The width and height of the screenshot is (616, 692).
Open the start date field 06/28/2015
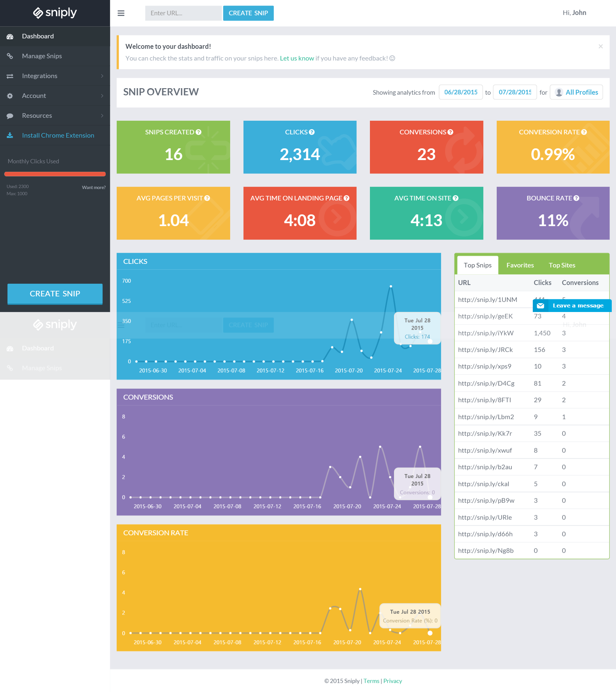tap(460, 92)
